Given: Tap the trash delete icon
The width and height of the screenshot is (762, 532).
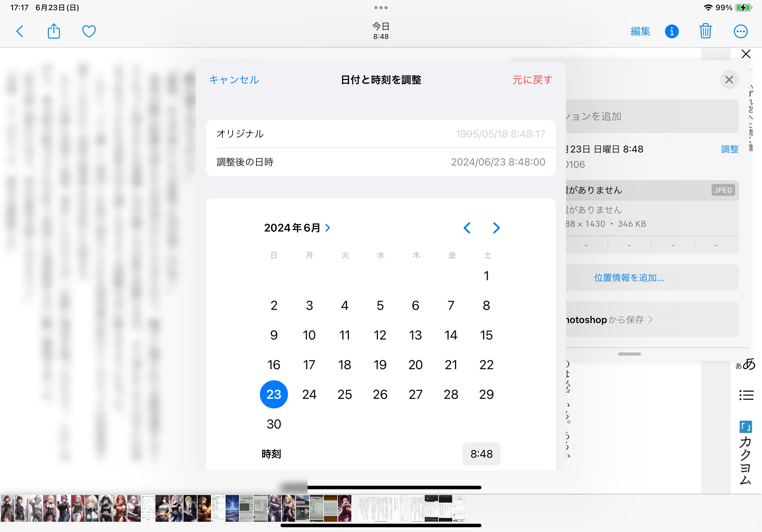Looking at the screenshot, I should pyautogui.click(x=705, y=32).
